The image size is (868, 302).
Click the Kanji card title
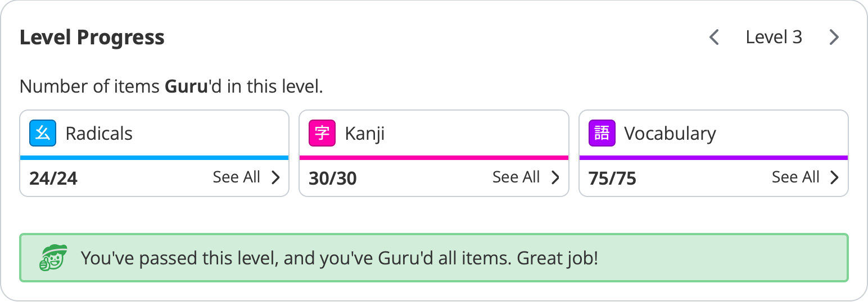[x=365, y=134]
